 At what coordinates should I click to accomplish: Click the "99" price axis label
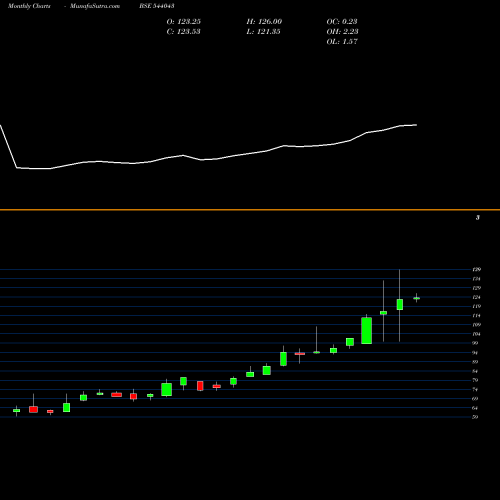coord(475,343)
